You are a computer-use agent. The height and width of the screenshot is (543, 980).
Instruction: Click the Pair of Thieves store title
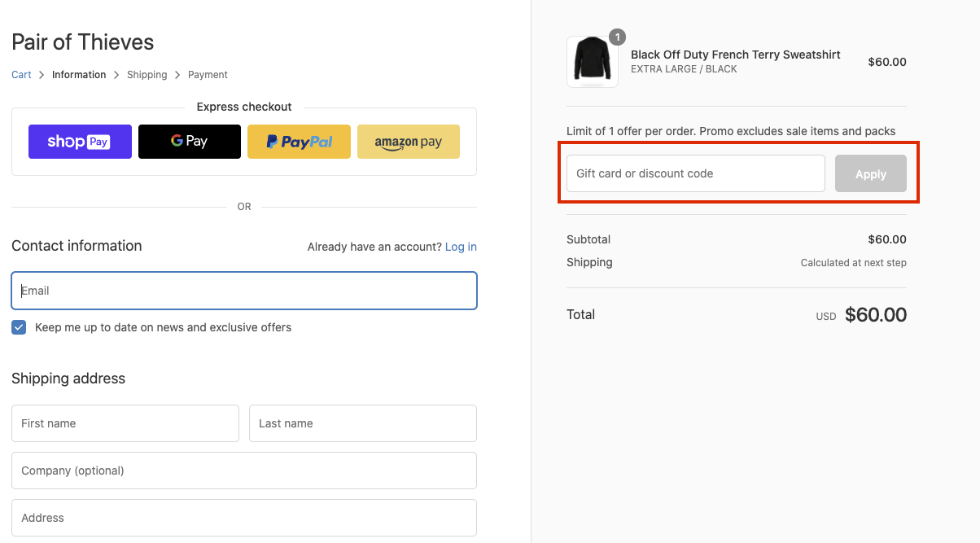coord(82,42)
